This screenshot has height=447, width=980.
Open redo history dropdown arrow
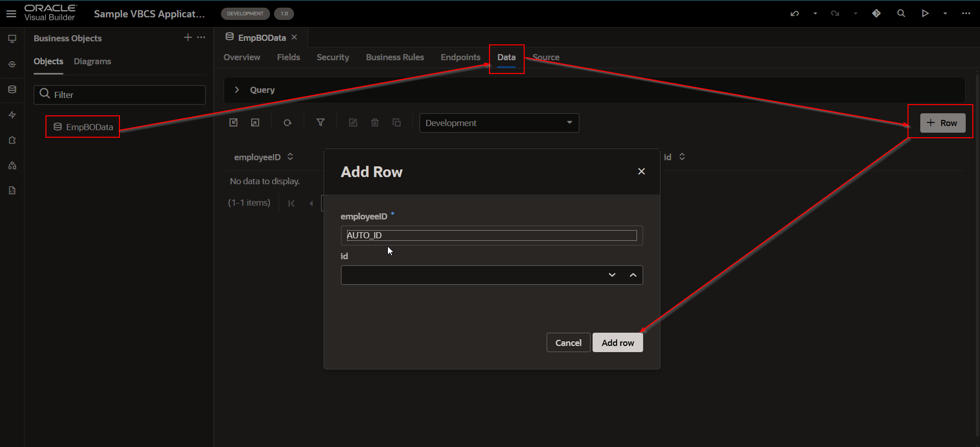855,14
